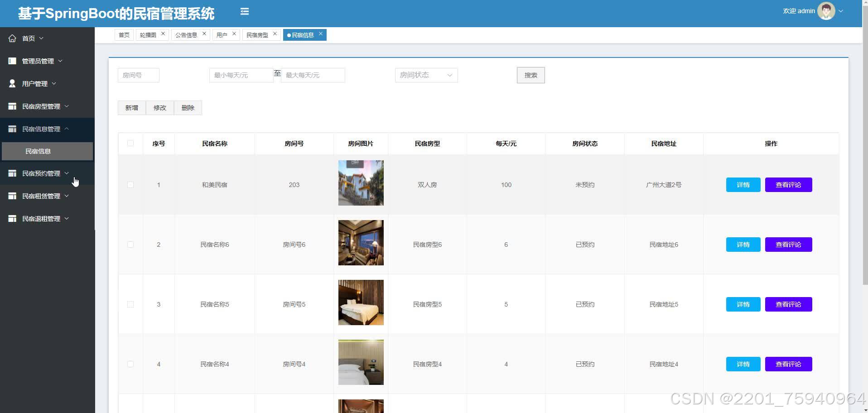Open 详情 for 民宿名称6 row
This screenshot has width=868, height=413.
pos(743,245)
